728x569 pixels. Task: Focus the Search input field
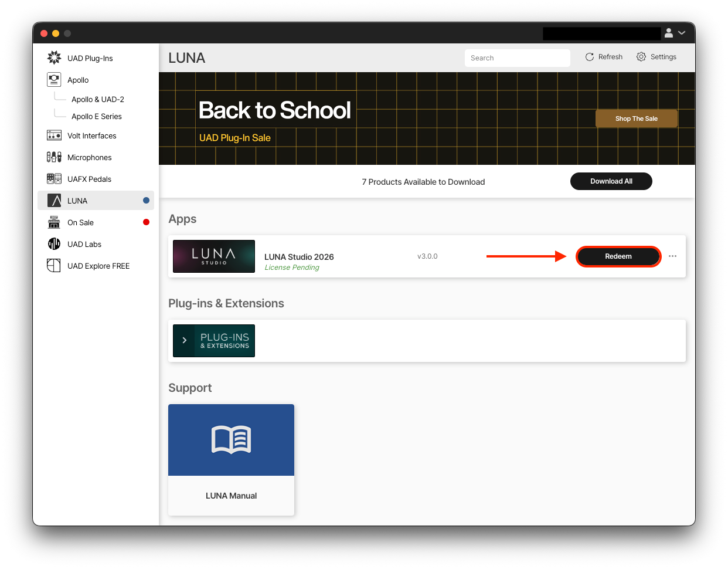pos(518,58)
